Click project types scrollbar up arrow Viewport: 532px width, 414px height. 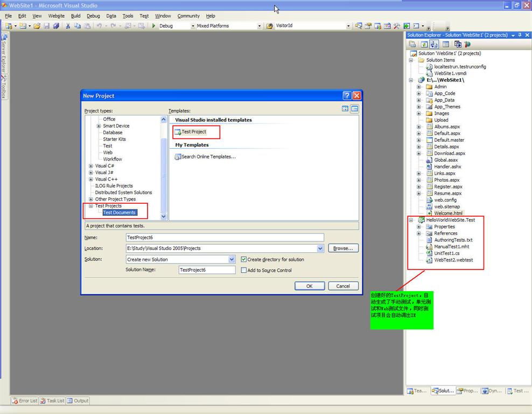tap(164, 119)
